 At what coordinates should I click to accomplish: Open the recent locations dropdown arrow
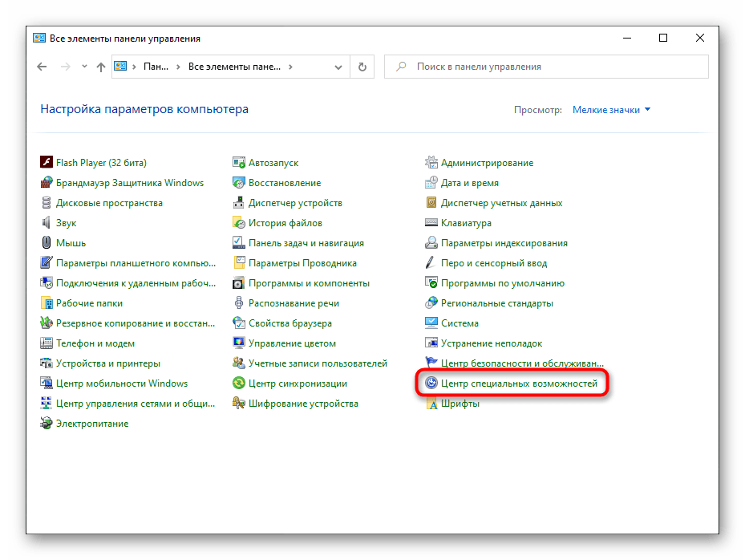pyautogui.click(x=84, y=67)
